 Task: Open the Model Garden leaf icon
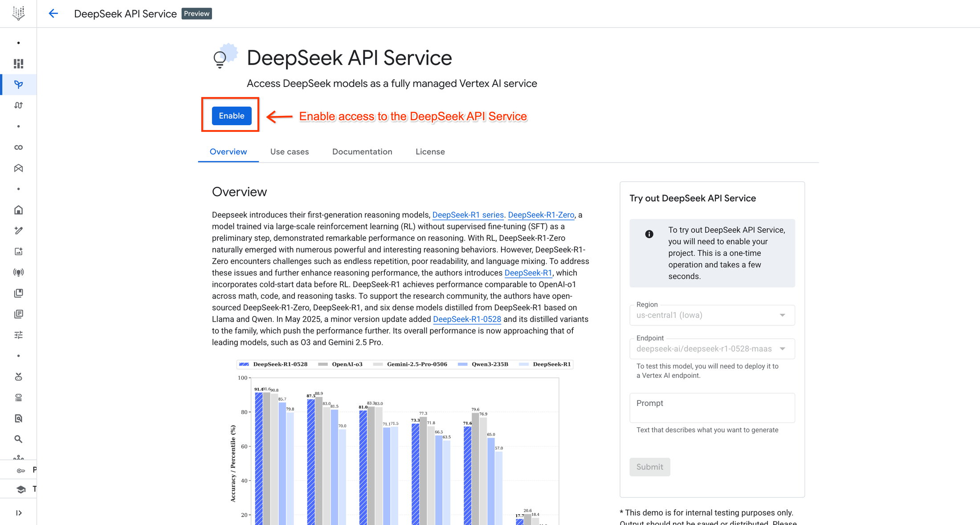point(18,85)
